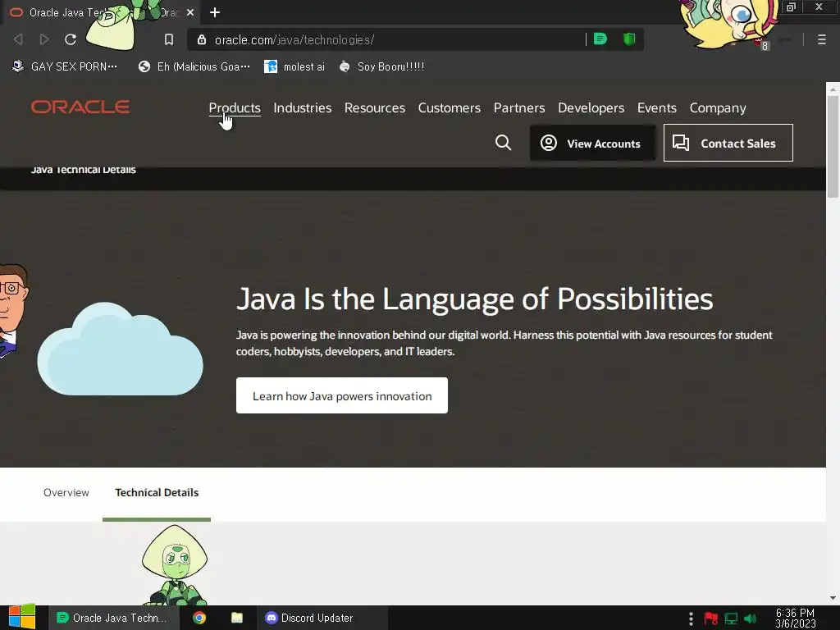Click the Contact Sales button
Viewport: 840px width, 630px height.
[728, 143]
